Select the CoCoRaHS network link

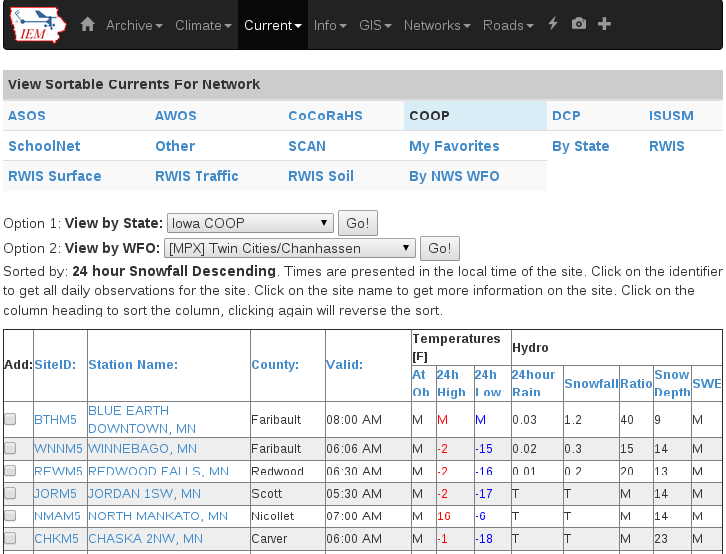[325, 116]
